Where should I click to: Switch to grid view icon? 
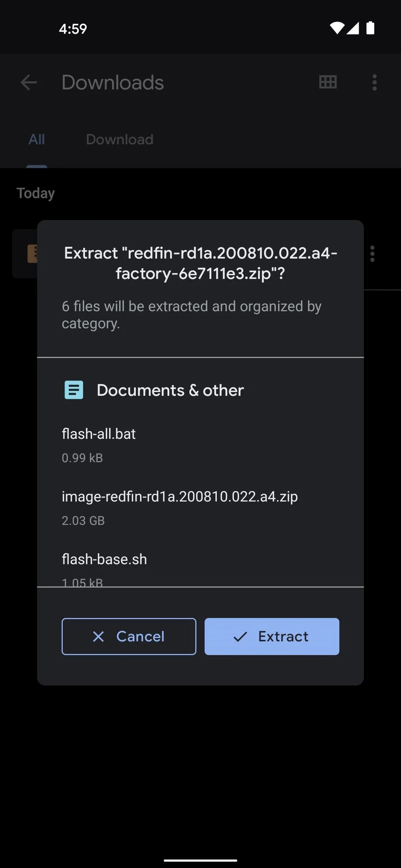coord(328,82)
